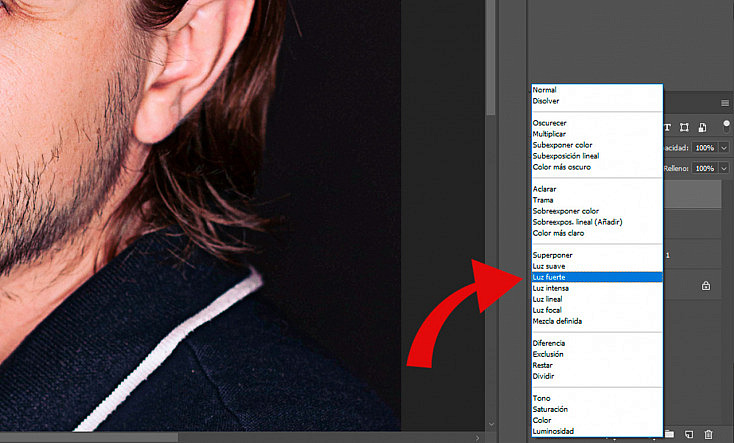The width and height of the screenshot is (734, 443).
Task: Pick Luz focal blend mode
Action: 597,310
